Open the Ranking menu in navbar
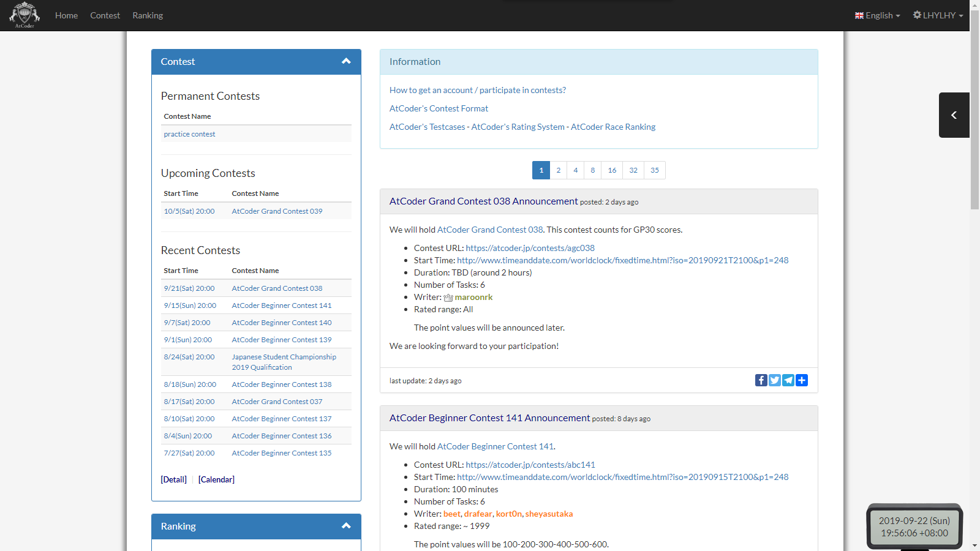This screenshot has width=980, height=551. pyautogui.click(x=148, y=15)
